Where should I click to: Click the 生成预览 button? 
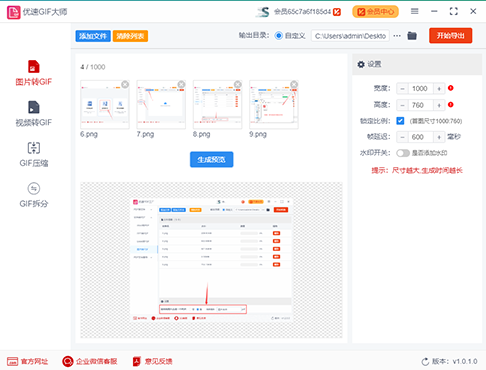point(212,160)
